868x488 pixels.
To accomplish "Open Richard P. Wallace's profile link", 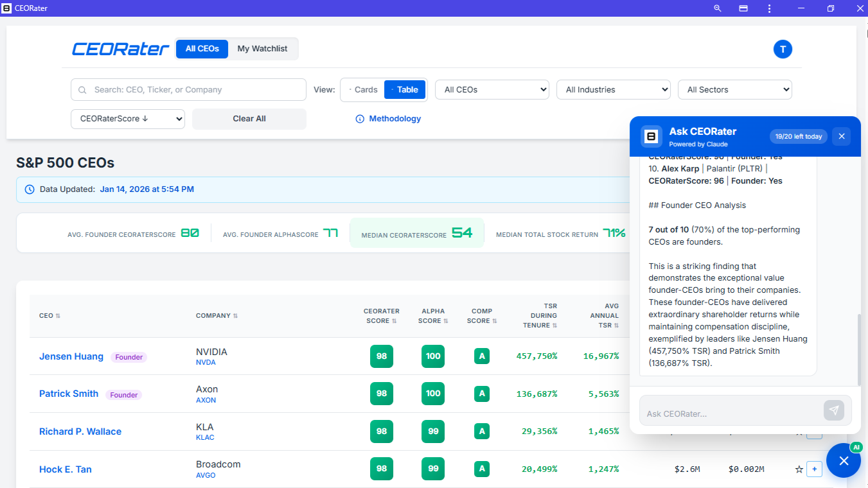I will pos(80,431).
